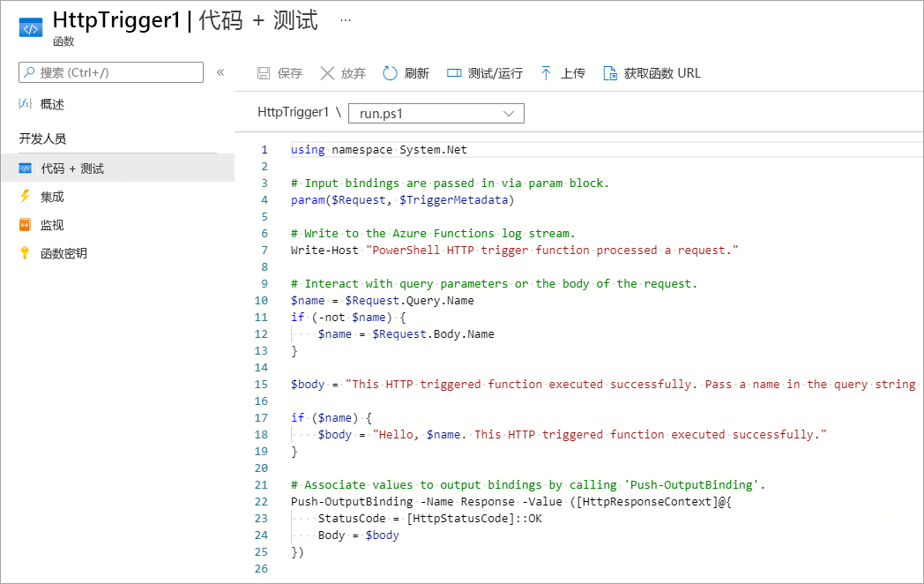Click the HttpTrigger1 function app icon

31,27
